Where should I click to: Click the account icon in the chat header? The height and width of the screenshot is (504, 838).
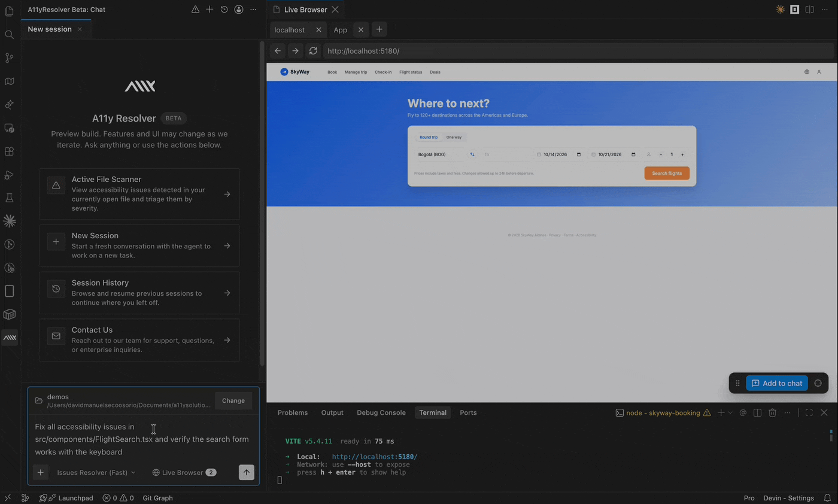pyautogui.click(x=239, y=10)
